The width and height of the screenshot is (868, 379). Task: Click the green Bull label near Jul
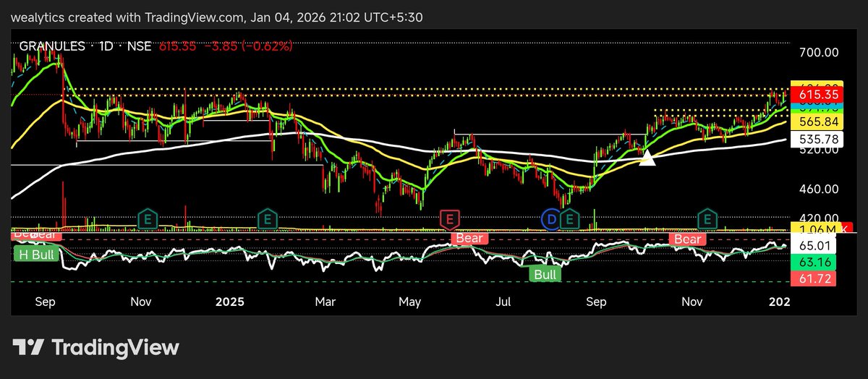[x=545, y=274]
